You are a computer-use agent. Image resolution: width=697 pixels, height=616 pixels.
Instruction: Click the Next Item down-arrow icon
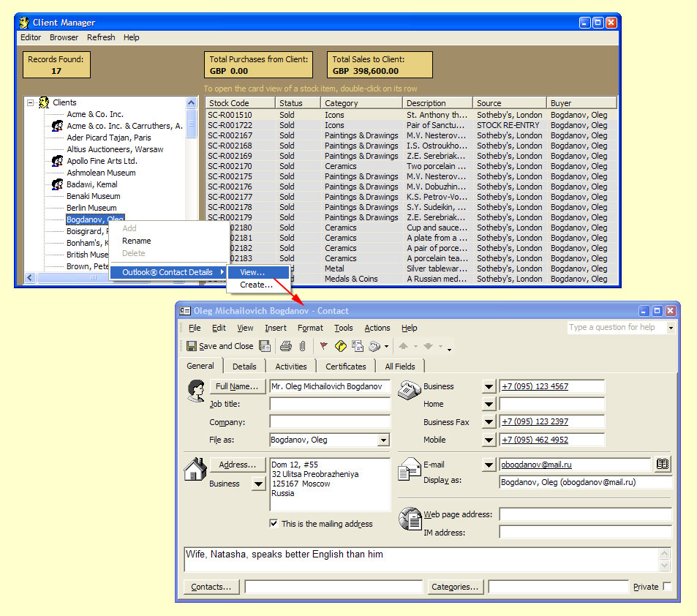428,346
